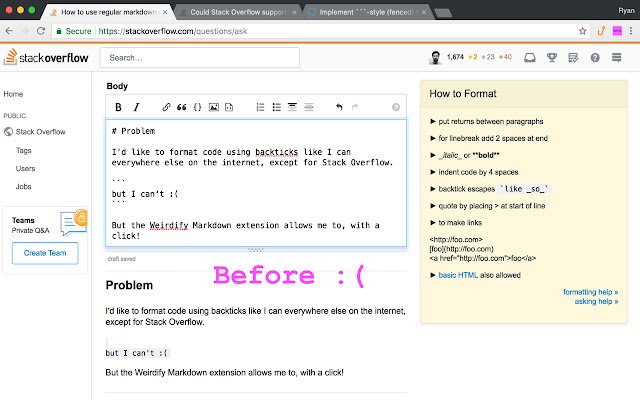Image resolution: width=640 pixels, height=400 pixels.
Task: Open Tags in the left sidebar
Action: coord(24,151)
